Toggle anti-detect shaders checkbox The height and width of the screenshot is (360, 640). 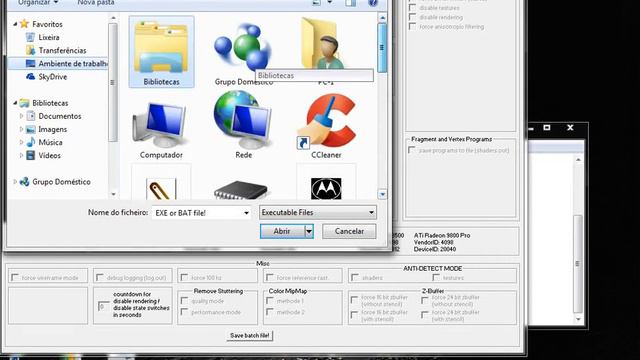coord(355,277)
